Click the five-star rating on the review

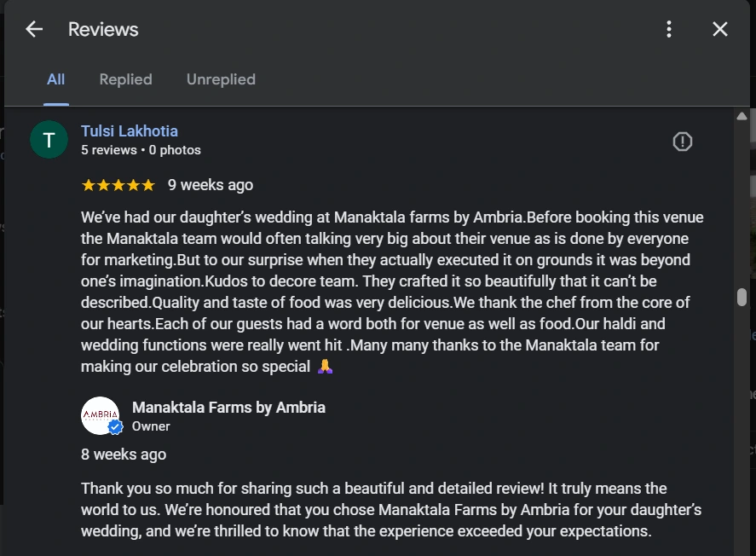118,185
